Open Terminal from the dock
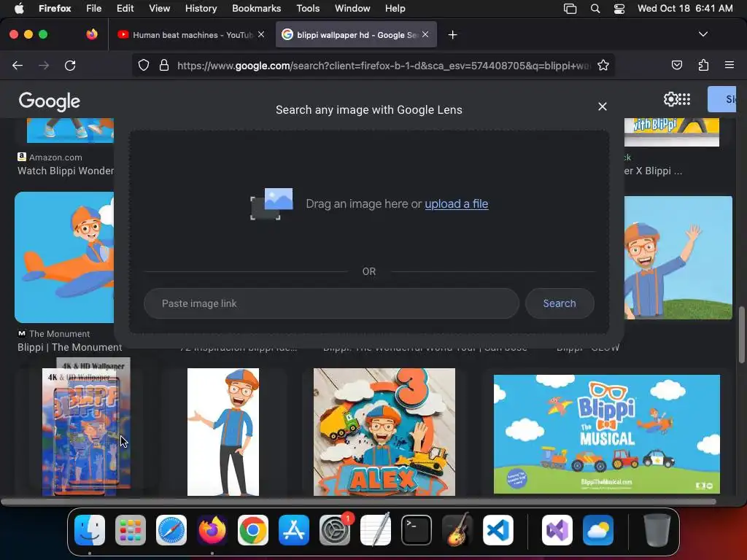This screenshot has height=560, width=747. point(417,530)
